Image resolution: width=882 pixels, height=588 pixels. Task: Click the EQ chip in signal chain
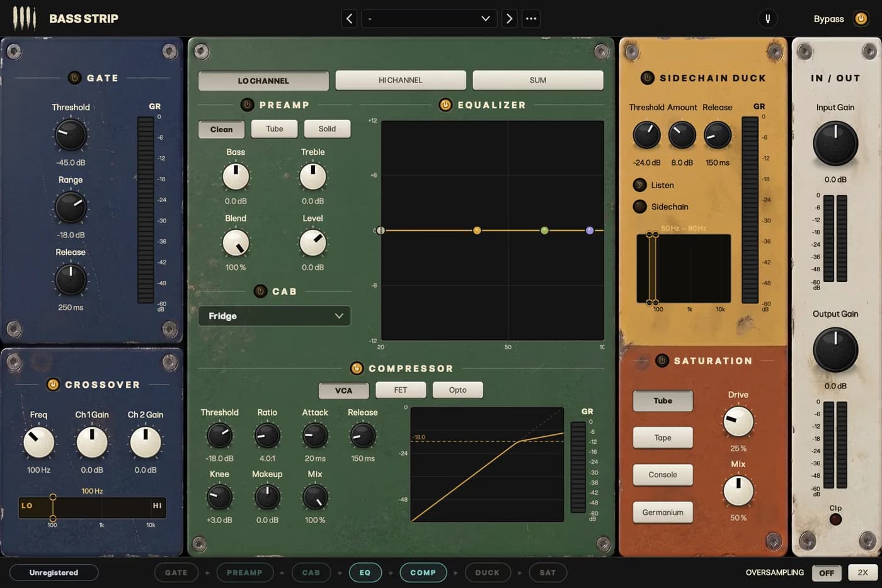[x=365, y=572]
